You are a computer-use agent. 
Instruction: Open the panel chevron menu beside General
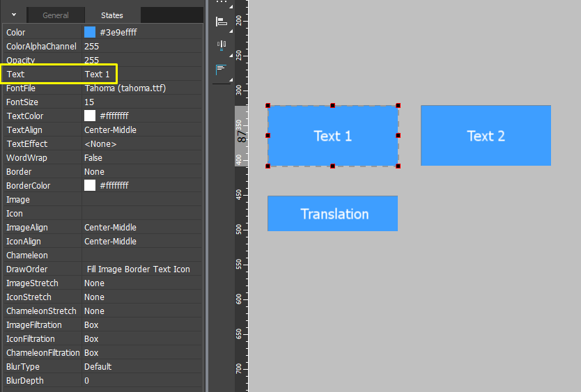14,15
